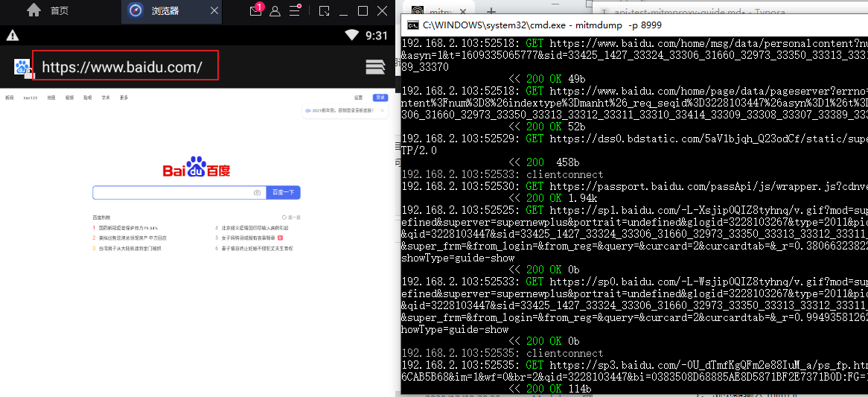
Task: Click the 百度一下 search button
Action: [x=284, y=193]
